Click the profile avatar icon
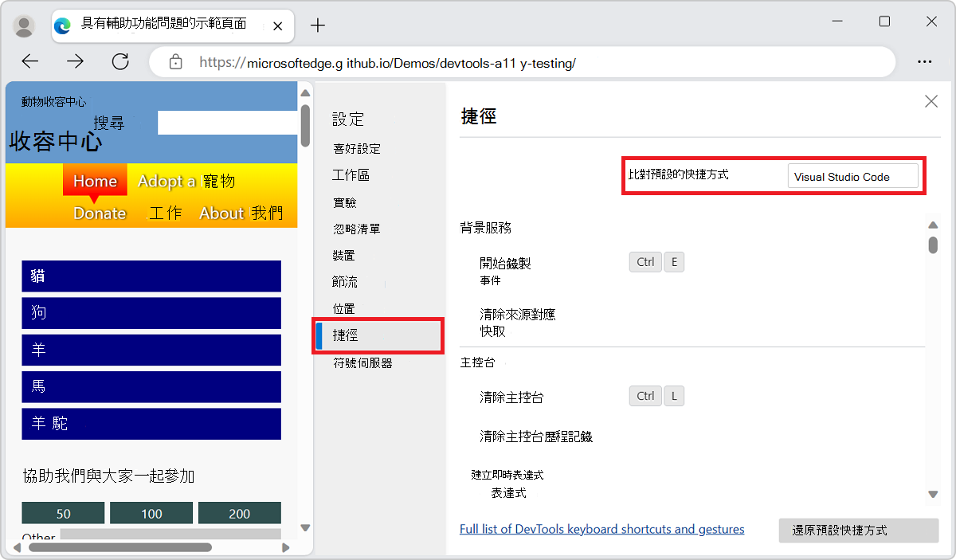 pyautogui.click(x=23, y=25)
